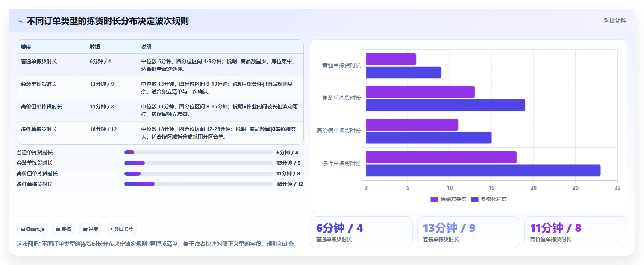
Task: Click the description starting 中位数 6分钟
Action: pos(218,65)
